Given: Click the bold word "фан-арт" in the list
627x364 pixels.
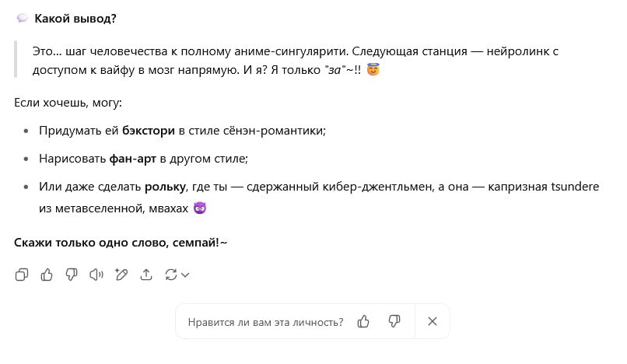Looking at the screenshot, I should (134, 159).
